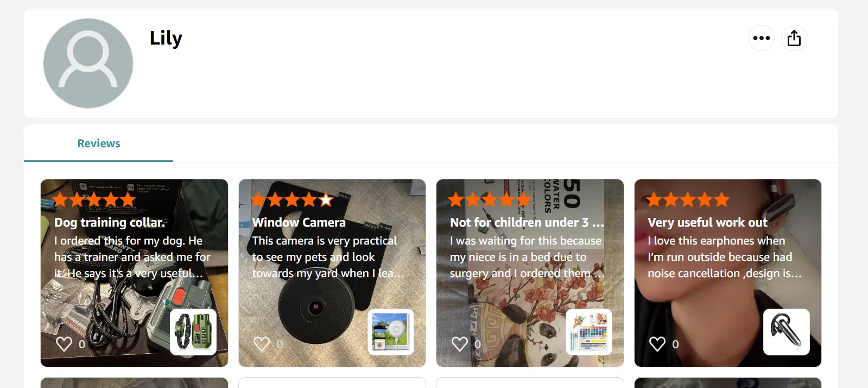Click the Window Camera four-star rating
868x388 pixels.
tap(293, 199)
